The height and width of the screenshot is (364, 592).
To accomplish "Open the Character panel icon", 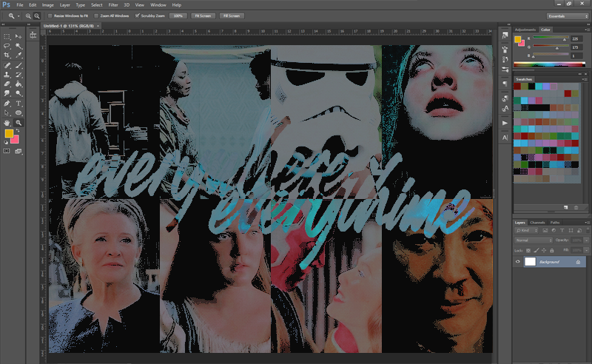I will coord(505,138).
